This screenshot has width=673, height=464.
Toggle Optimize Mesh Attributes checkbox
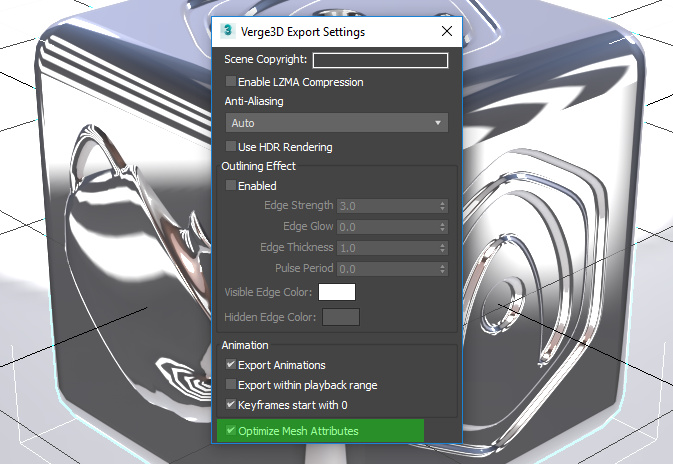point(231,430)
